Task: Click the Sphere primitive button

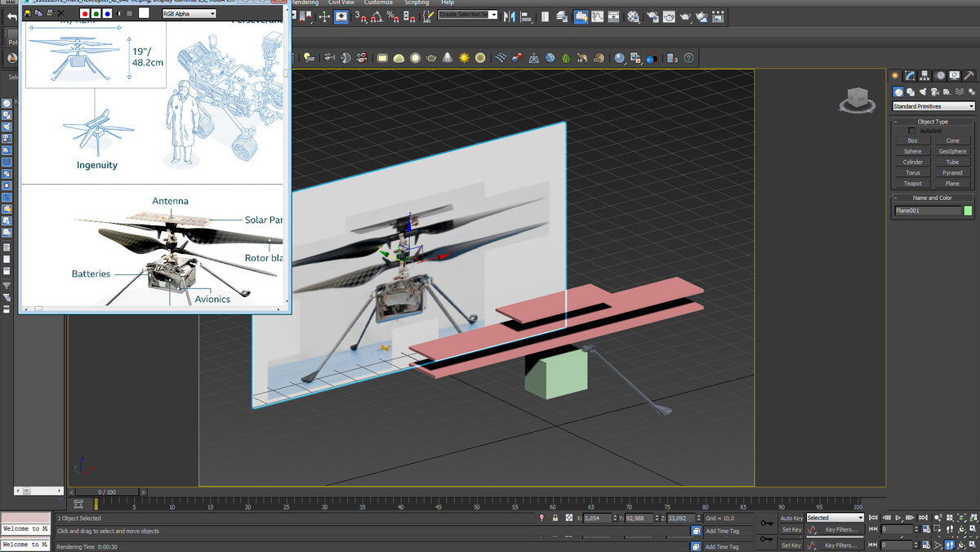Action: 913,151
